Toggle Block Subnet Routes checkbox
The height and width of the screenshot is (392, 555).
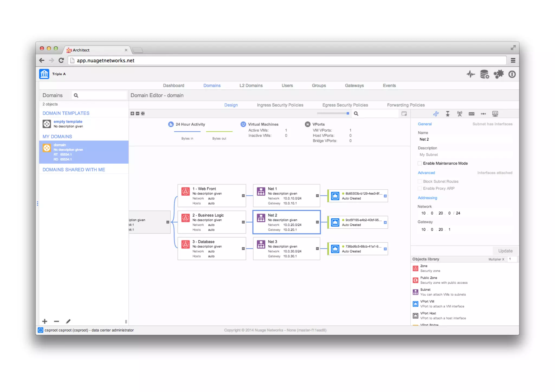pyautogui.click(x=420, y=182)
